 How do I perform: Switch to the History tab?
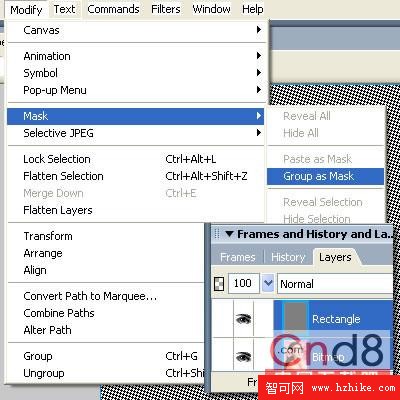288,257
